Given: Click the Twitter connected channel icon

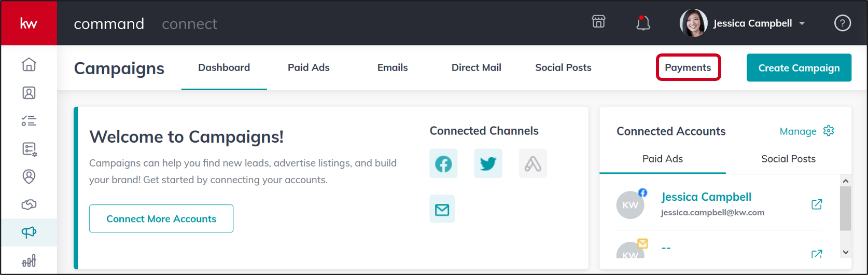Looking at the screenshot, I should point(488,163).
